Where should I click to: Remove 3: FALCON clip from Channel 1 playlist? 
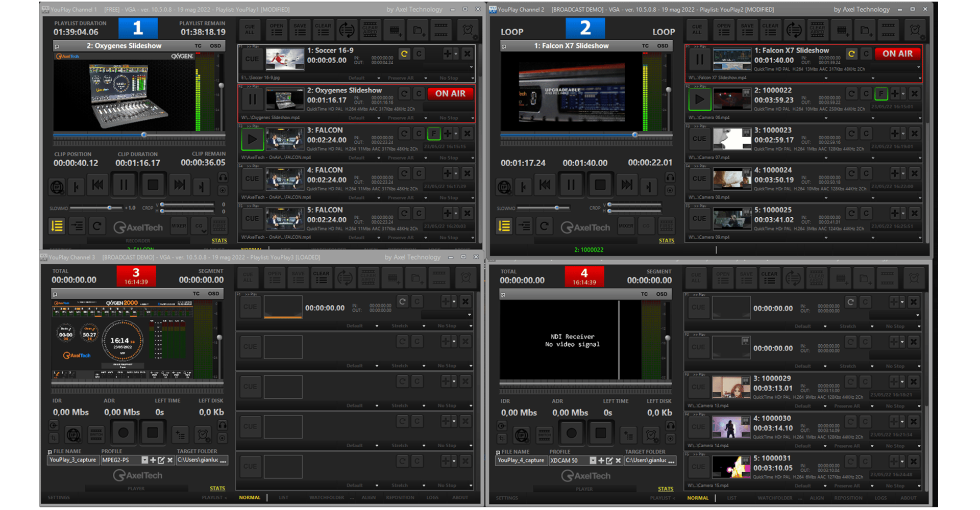point(467,134)
